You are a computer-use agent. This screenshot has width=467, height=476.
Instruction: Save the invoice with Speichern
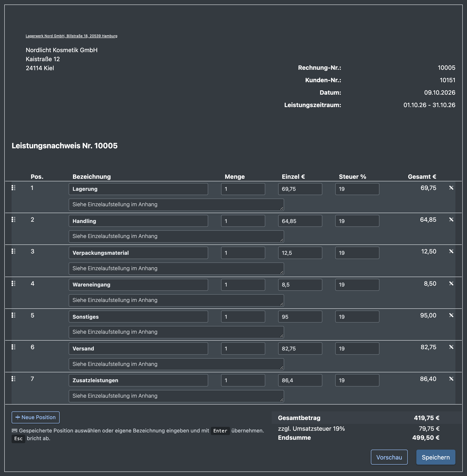pyautogui.click(x=436, y=457)
